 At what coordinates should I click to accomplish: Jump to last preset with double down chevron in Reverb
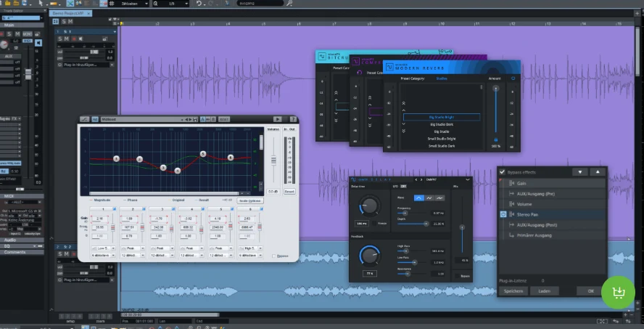(x=404, y=131)
